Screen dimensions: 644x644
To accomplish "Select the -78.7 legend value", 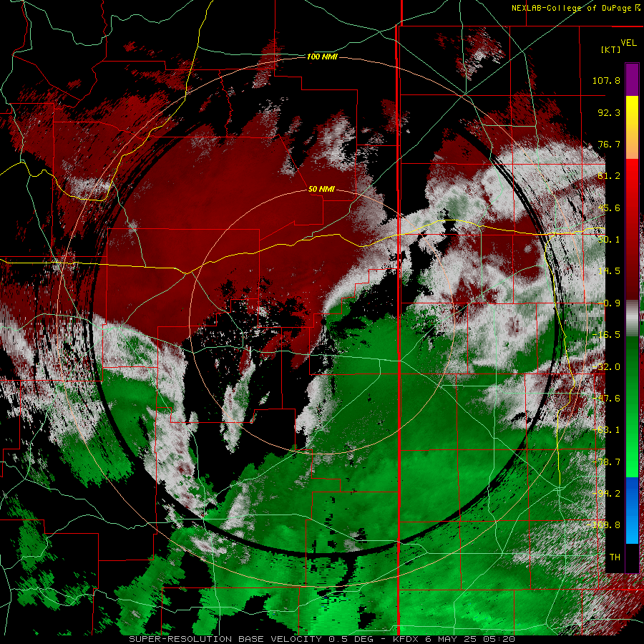I will [606, 462].
